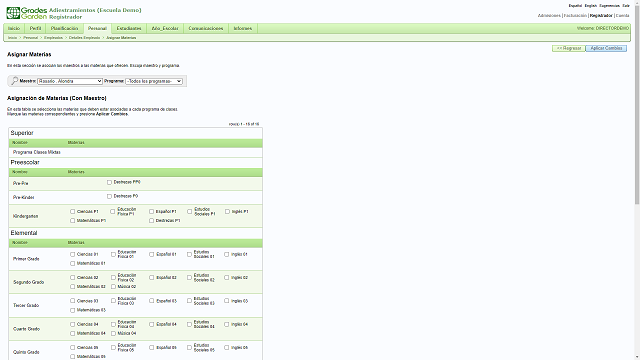This screenshot has height=360, width=640.
Task: Check Música 04 for Cuarto Grado
Action: pos(113,333)
